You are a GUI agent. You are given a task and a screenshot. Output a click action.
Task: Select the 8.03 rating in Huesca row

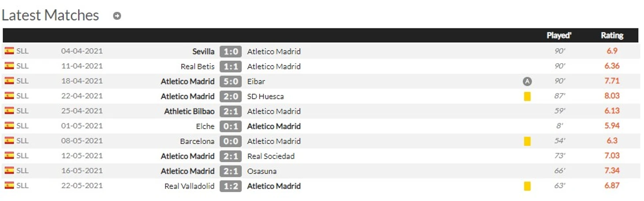(612, 96)
